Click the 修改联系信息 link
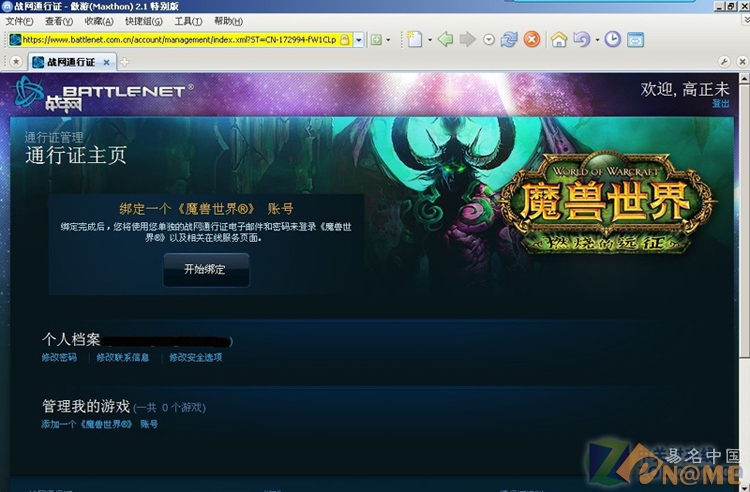This screenshot has width=750, height=492. [x=123, y=358]
